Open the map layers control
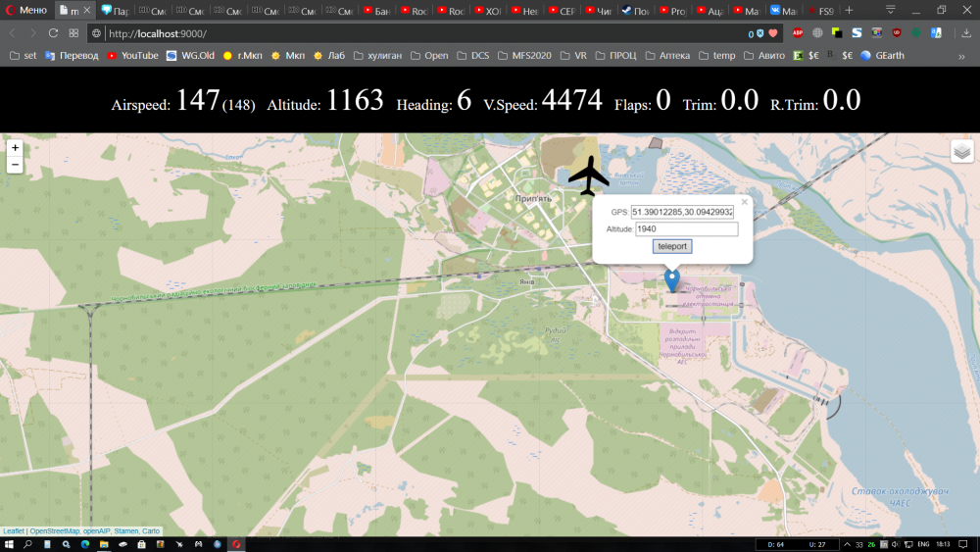Image resolution: width=980 pixels, height=552 pixels. 961,151
